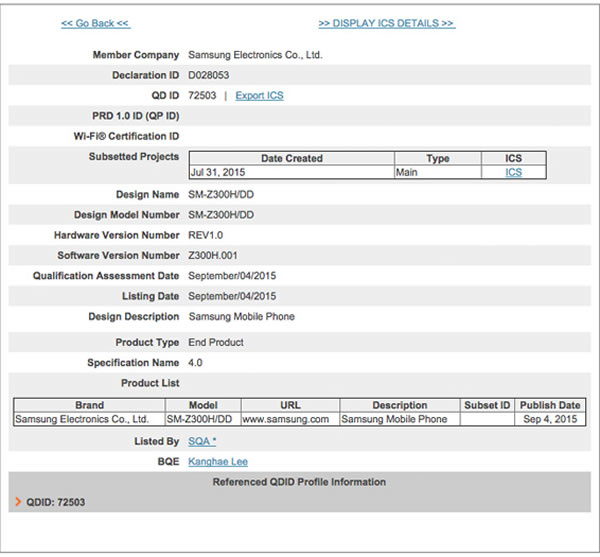Open the SQA listed-by link
This screenshot has height=557, width=600.
202,441
